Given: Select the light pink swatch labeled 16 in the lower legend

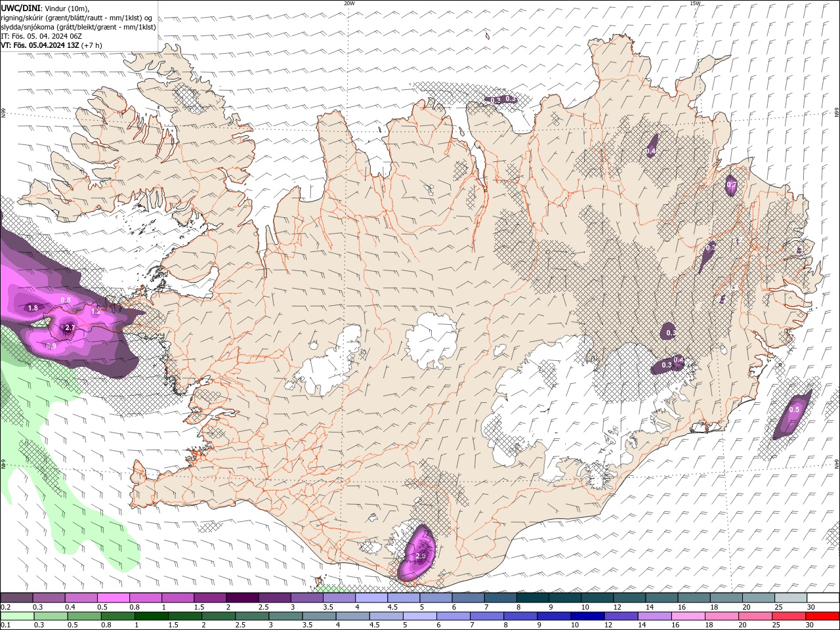Looking at the screenshot, I should coord(688,616).
